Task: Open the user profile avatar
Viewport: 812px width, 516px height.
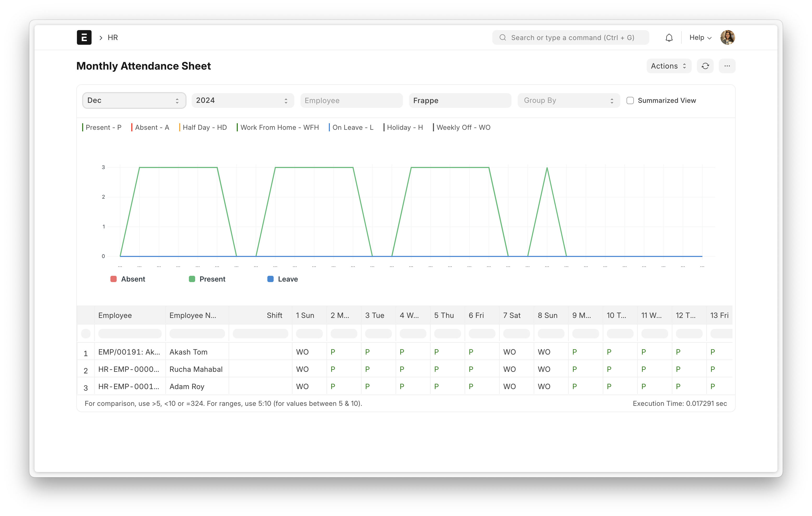Action: tap(727, 37)
